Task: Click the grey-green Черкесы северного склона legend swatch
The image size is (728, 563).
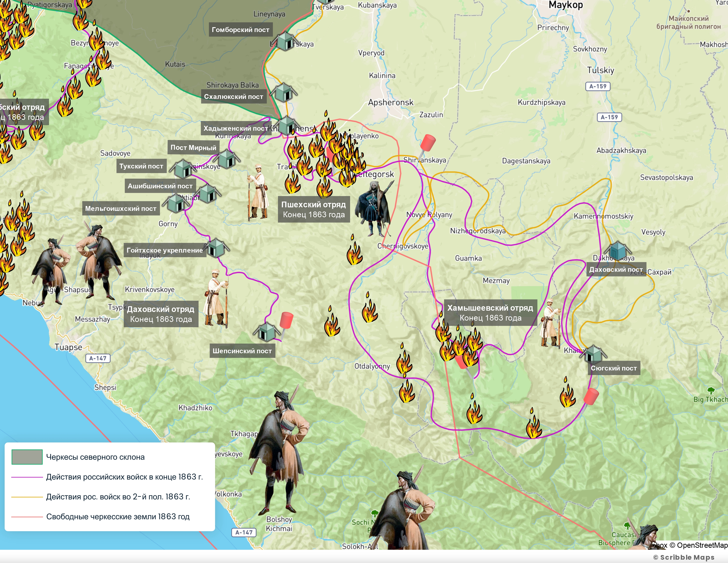Action: [27, 457]
